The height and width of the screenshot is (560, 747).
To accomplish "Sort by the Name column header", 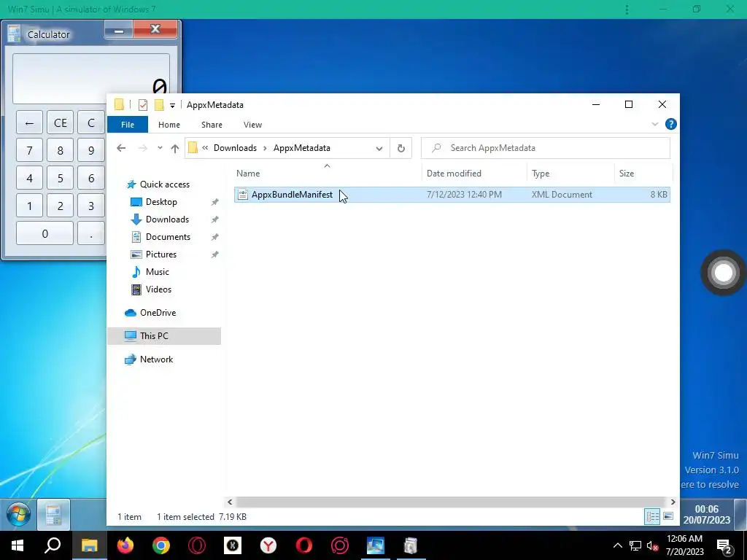I will pos(327,174).
